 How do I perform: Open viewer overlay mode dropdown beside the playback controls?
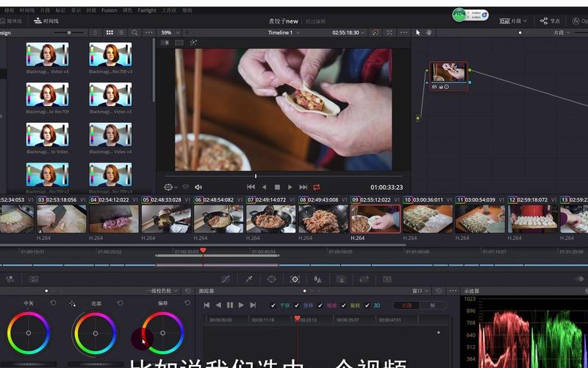tap(171, 187)
